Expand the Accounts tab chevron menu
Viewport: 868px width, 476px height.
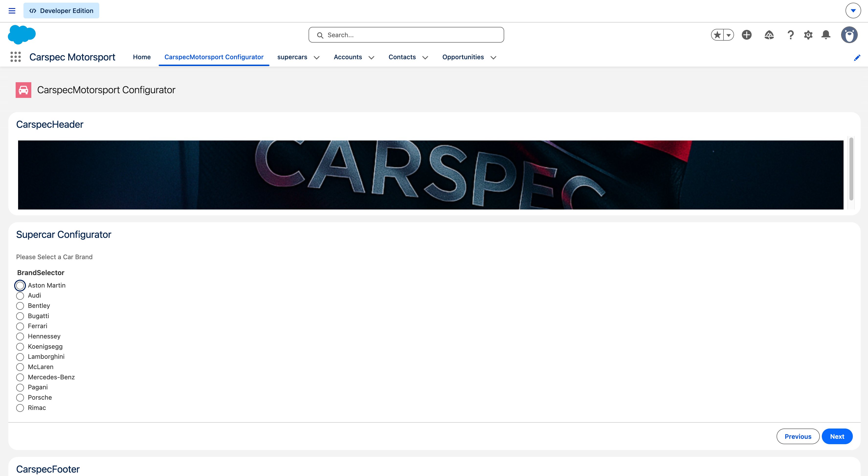[371, 58]
